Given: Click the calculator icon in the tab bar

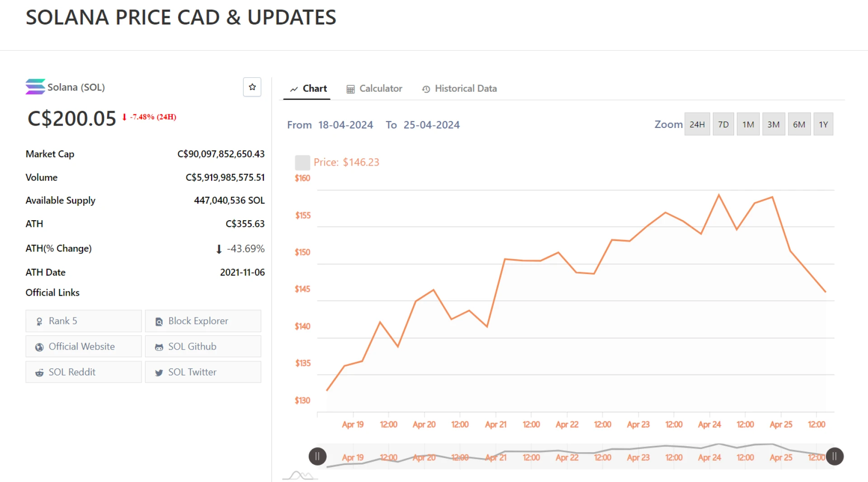Looking at the screenshot, I should 351,89.
